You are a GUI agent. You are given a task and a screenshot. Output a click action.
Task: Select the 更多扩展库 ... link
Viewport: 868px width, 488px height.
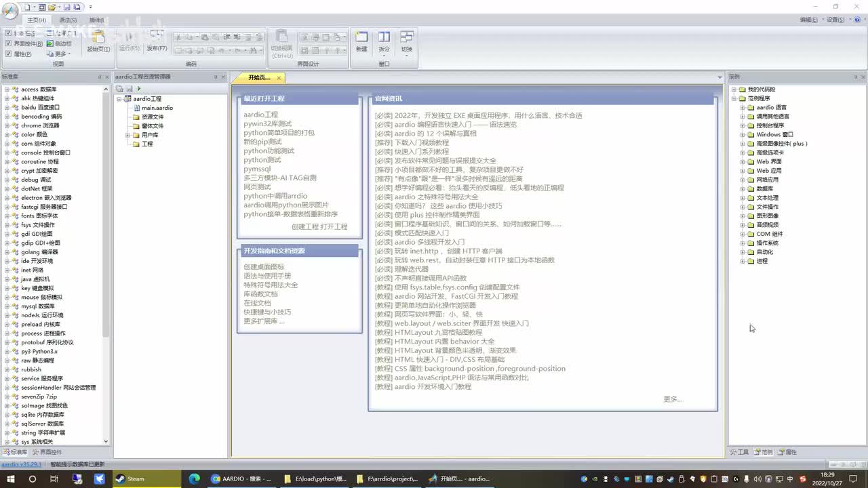[x=264, y=321]
